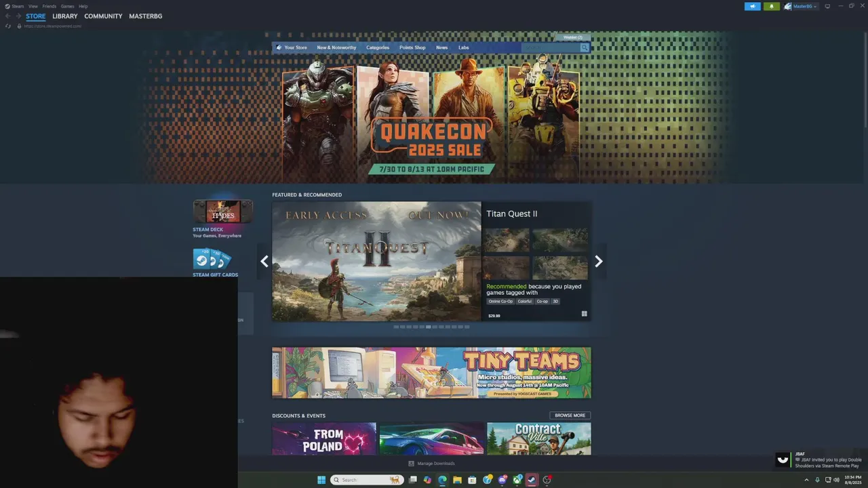
Task: Switch to the LIBRARY tab
Action: click(x=65, y=16)
